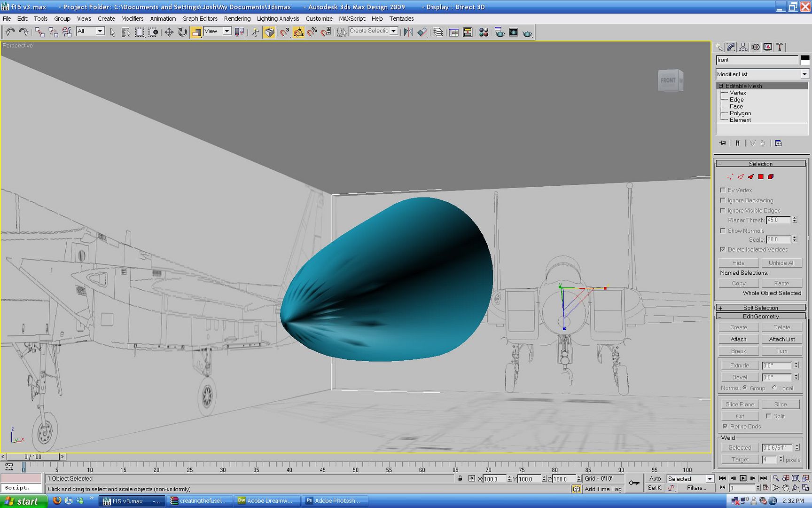Open the Graph Editors menu
812x508 pixels.
coord(200,19)
